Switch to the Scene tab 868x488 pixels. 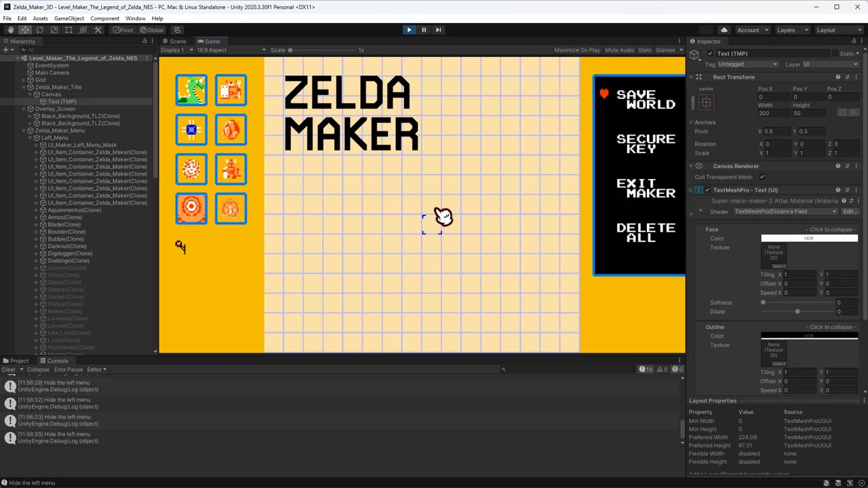coord(174,41)
